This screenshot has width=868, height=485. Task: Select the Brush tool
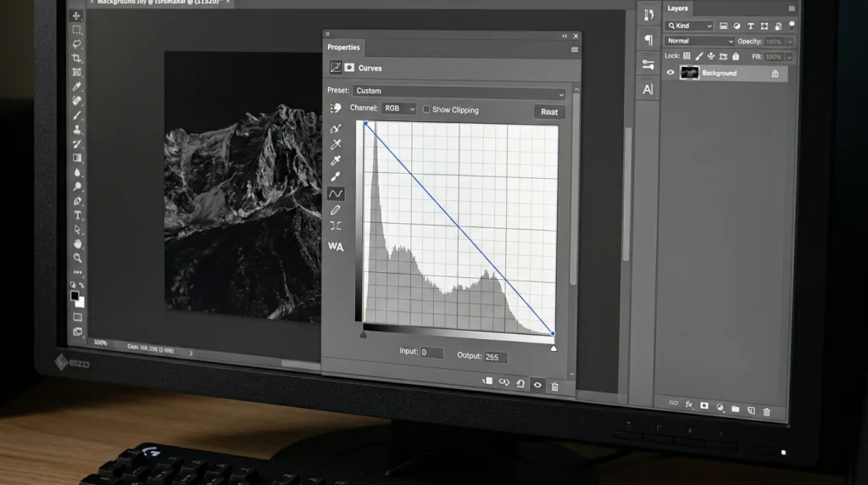click(77, 115)
